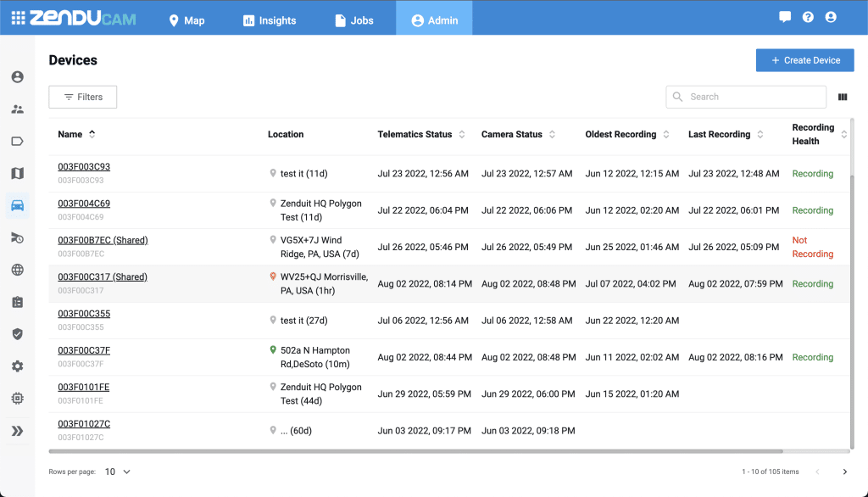Click the horizontal table scrollbar

pyautogui.click(x=415, y=451)
